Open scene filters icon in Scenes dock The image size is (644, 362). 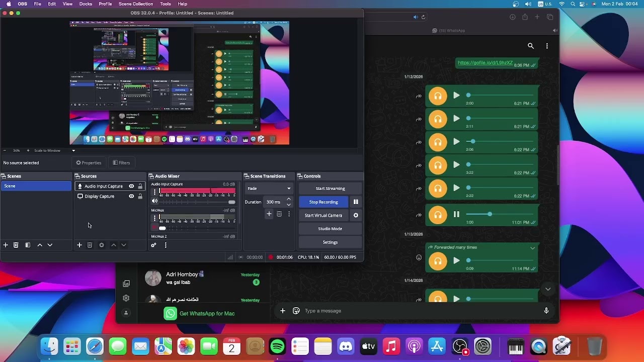pos(28,245)
